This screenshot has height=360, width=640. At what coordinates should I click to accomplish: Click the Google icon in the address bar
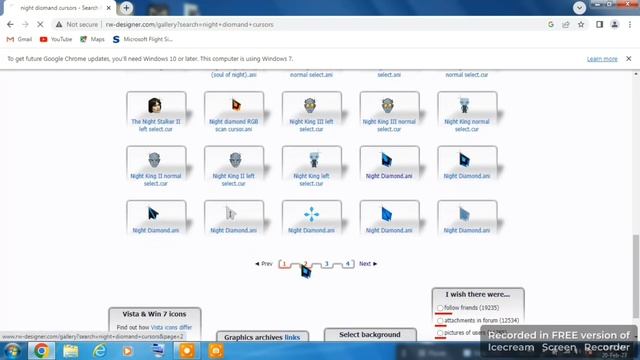tap(551, 24)
